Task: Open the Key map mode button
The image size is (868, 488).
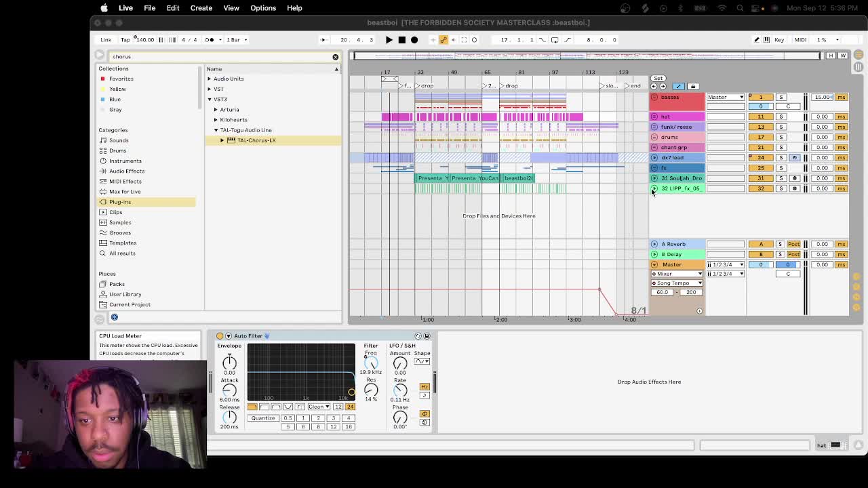Action: point(779,40)
